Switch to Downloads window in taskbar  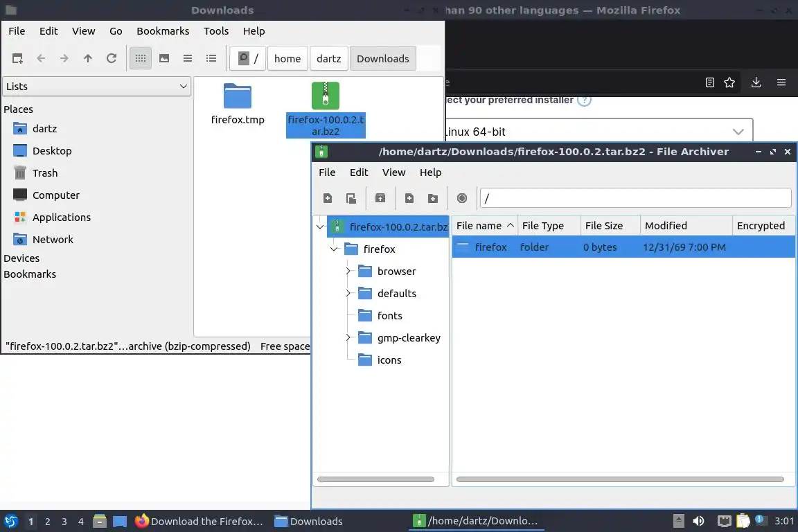click(308, 522)
